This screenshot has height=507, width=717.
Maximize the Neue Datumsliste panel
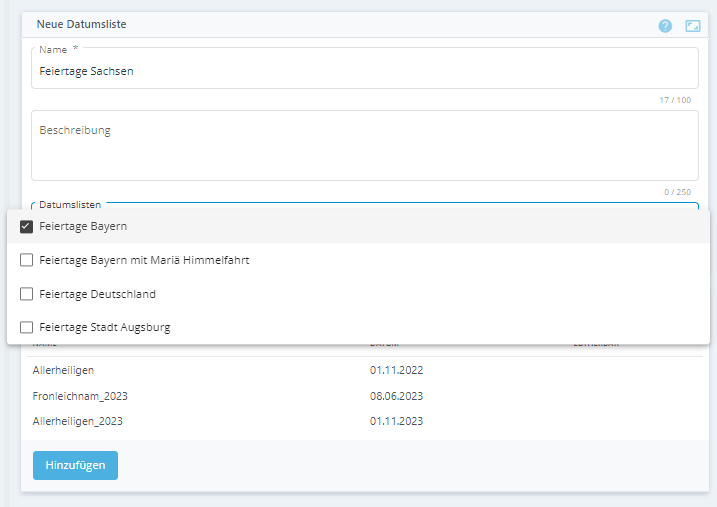692,26
